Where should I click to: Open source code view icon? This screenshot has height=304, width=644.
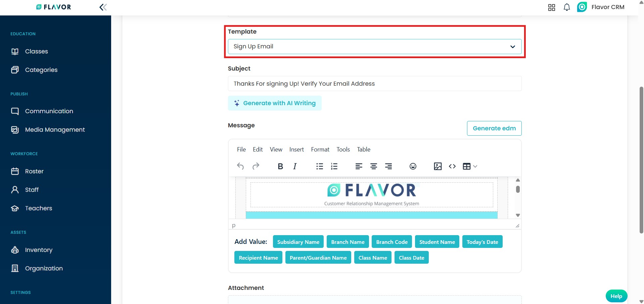click(452, 166)
